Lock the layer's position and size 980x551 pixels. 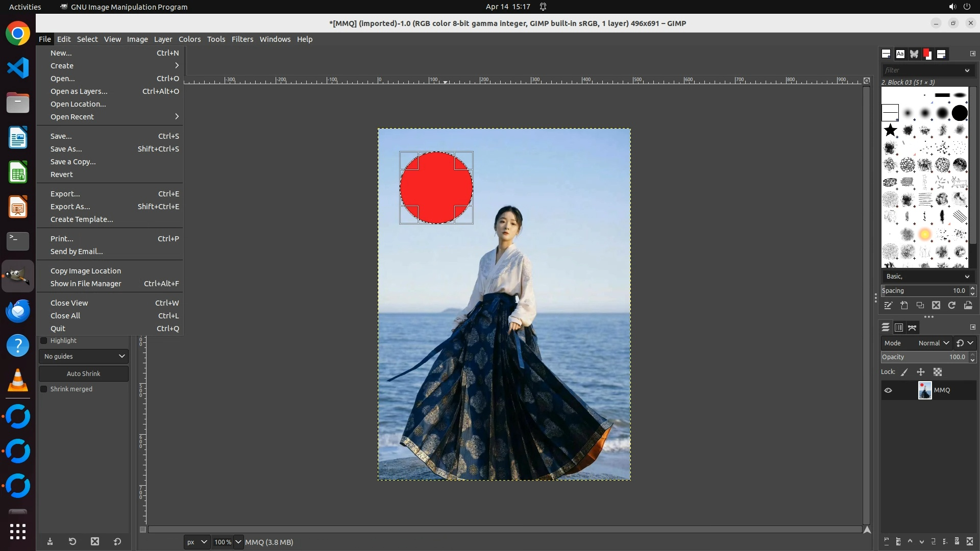921,372
